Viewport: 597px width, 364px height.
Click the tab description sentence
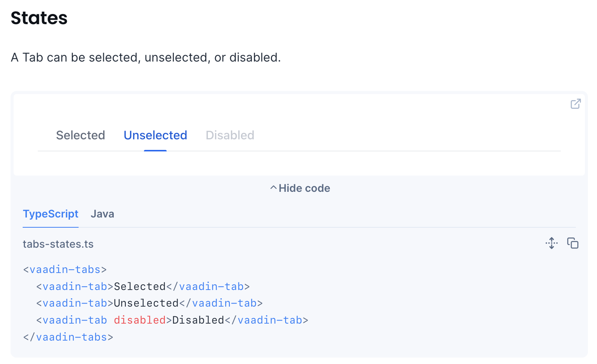[x=146, y=57]
